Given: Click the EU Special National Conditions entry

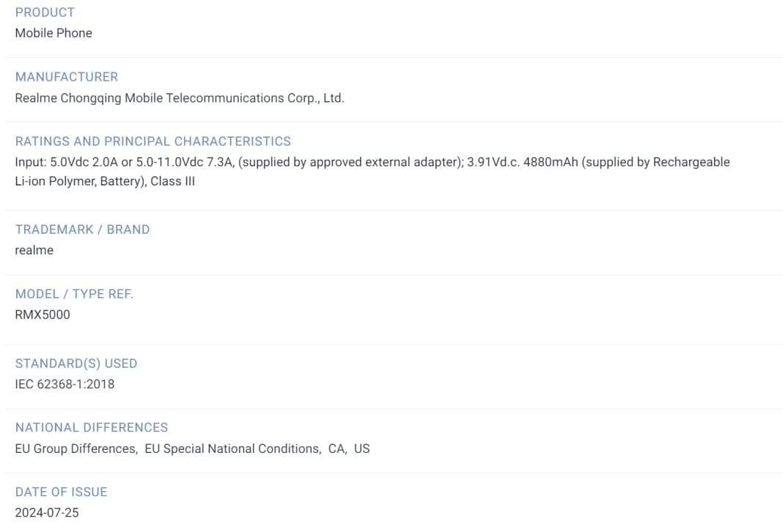Looking at the screenshot, I should pyautogui.click(x=232, y=448).
